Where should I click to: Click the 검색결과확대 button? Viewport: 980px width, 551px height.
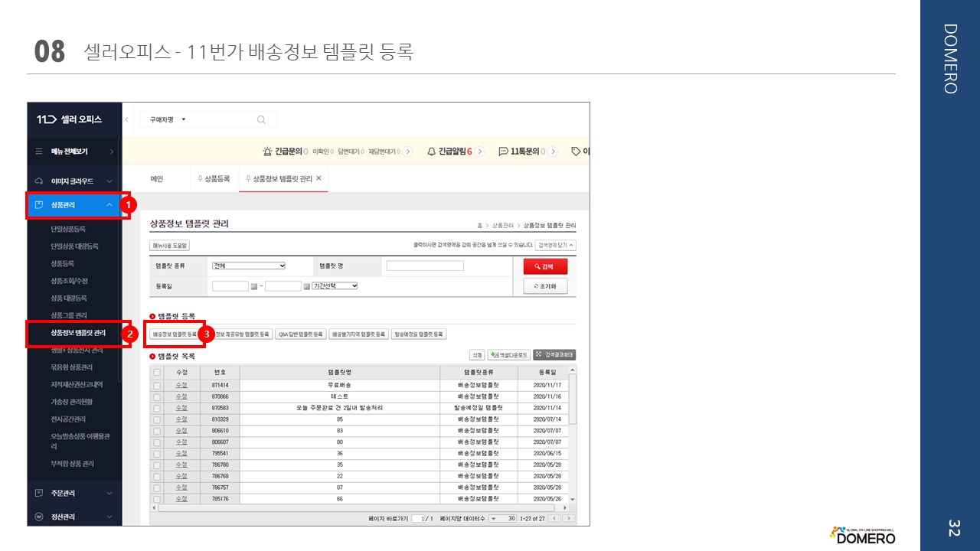tap(554, 355)
